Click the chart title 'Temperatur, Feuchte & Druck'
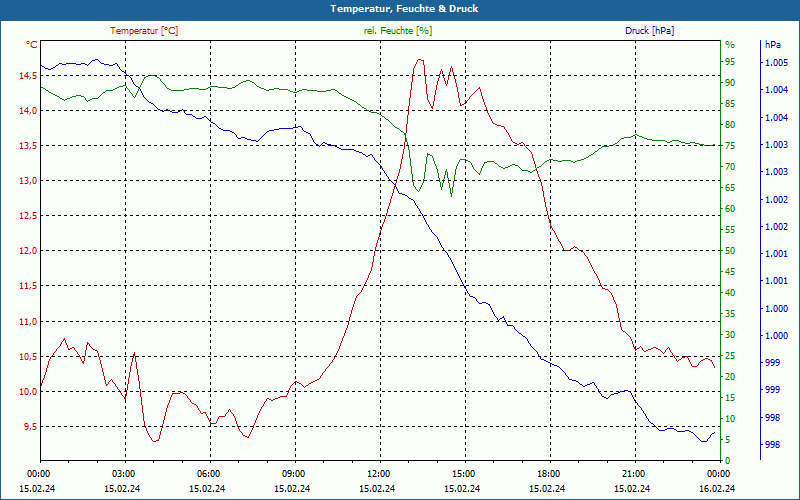Screen dimensions: 800x500 tap(404, 9)
